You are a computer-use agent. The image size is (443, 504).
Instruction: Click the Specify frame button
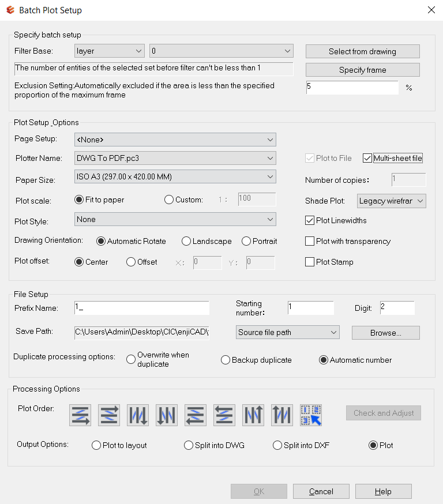tap(362, 70)
